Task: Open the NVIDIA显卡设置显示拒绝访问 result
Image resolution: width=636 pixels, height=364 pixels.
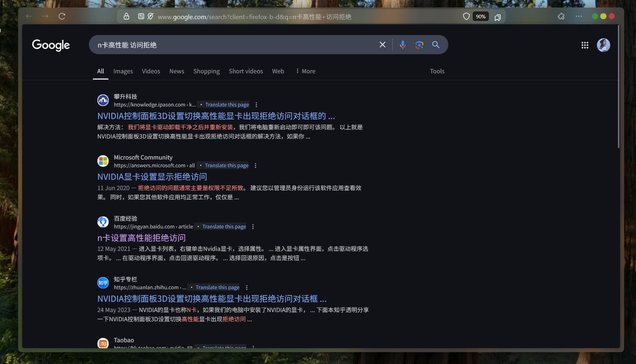Action: (152, 177)
